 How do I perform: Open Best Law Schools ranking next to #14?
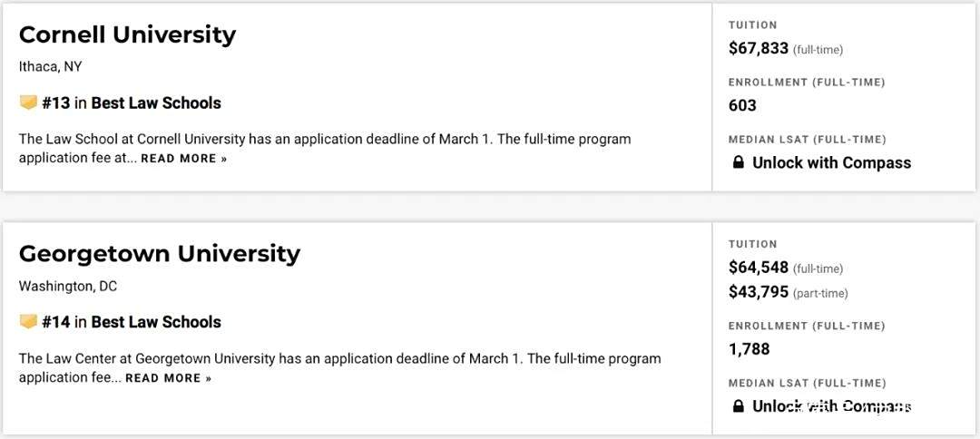(x=156, y=322)
